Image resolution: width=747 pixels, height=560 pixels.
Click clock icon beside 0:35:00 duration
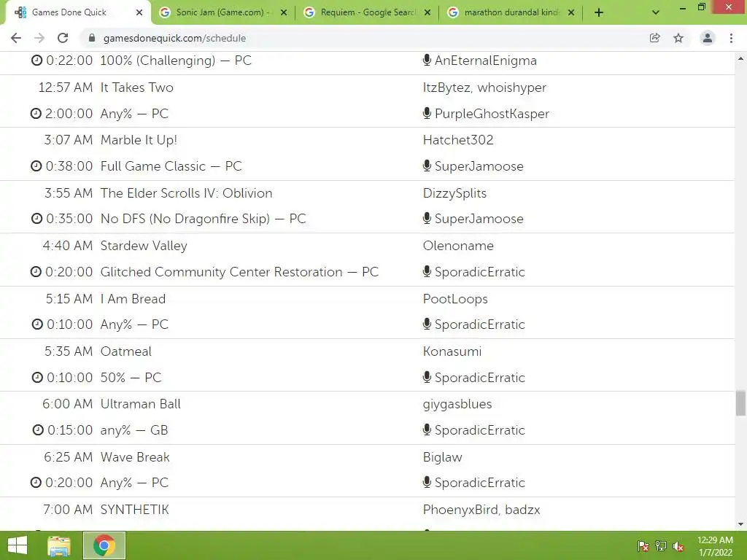[x=36, y=219]
